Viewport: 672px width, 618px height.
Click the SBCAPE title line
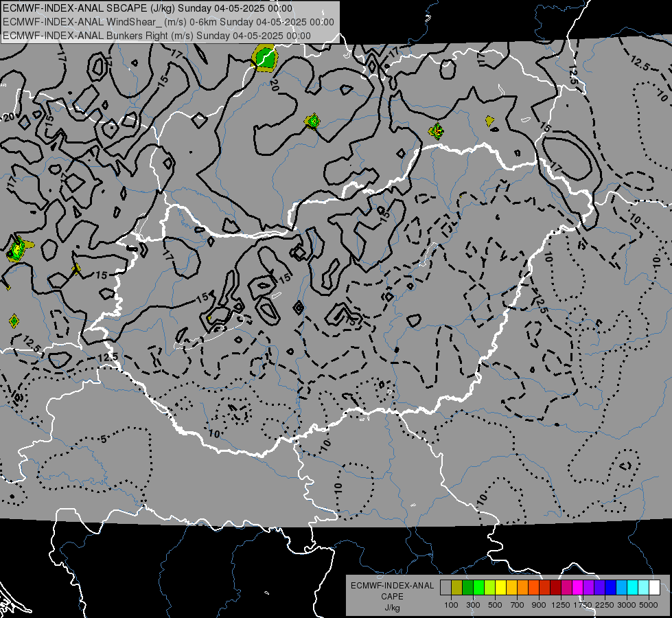(148, 8)
